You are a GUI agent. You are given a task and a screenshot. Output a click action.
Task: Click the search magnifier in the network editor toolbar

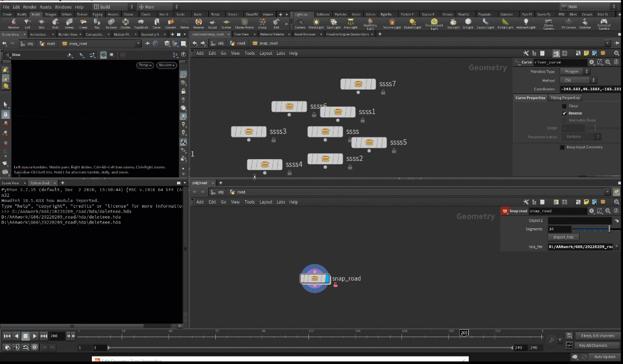pos(617,53)
